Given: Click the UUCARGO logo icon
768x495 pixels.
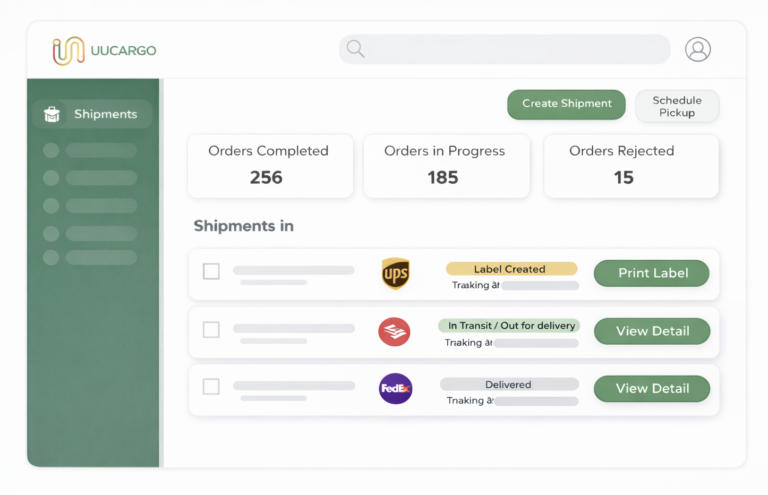Looking at the screenshot, I should pos(69,50).
